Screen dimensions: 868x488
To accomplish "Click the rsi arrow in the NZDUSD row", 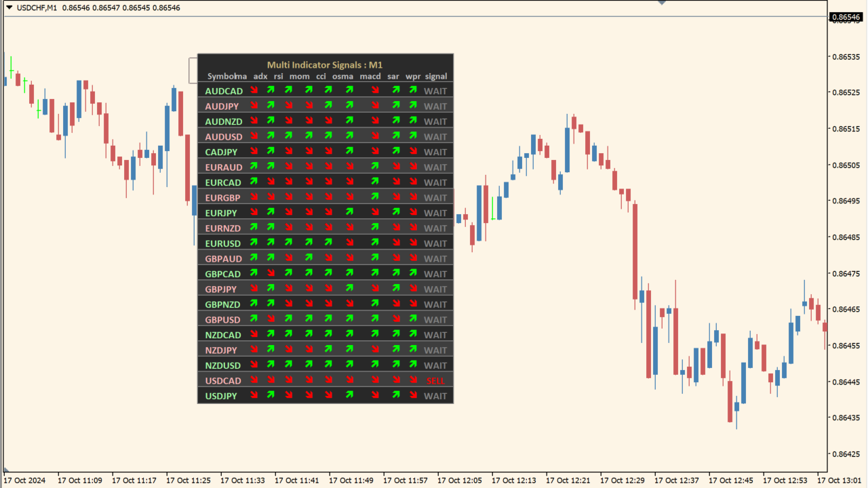I will 289,364.
